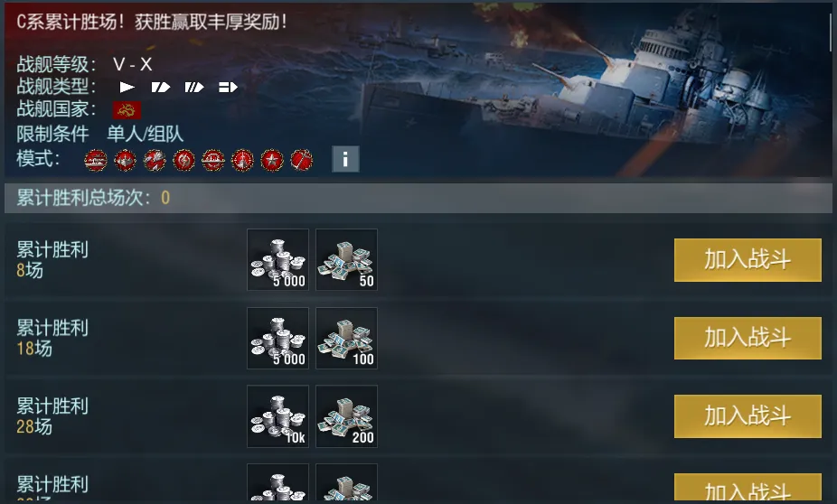Select the 10k silver reward tile
The image size is (837, 504).
(277, 416)
